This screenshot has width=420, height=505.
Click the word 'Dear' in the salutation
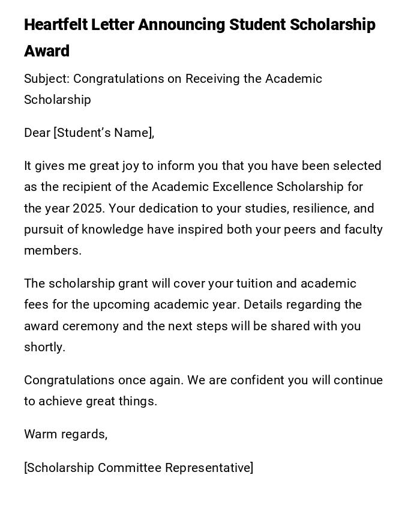point(37,133)
